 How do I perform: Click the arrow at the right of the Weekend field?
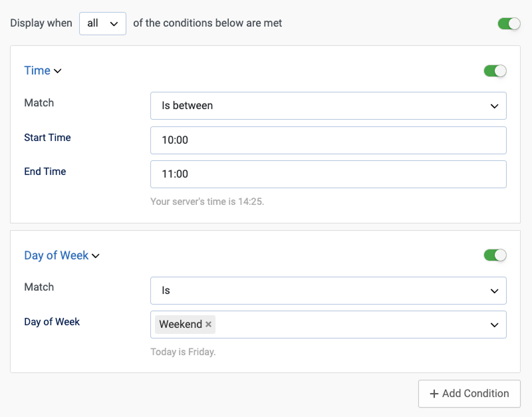click(494, 325)
